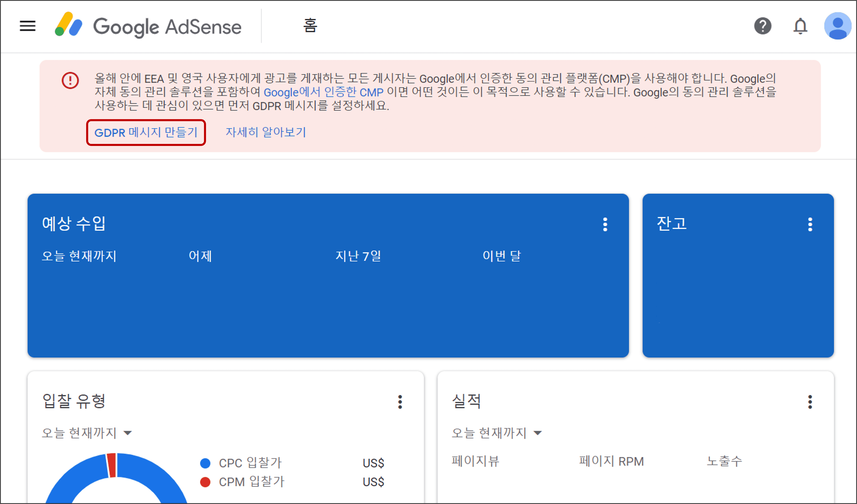Open more options on 실적 card
857x504 pixels.
810,402
